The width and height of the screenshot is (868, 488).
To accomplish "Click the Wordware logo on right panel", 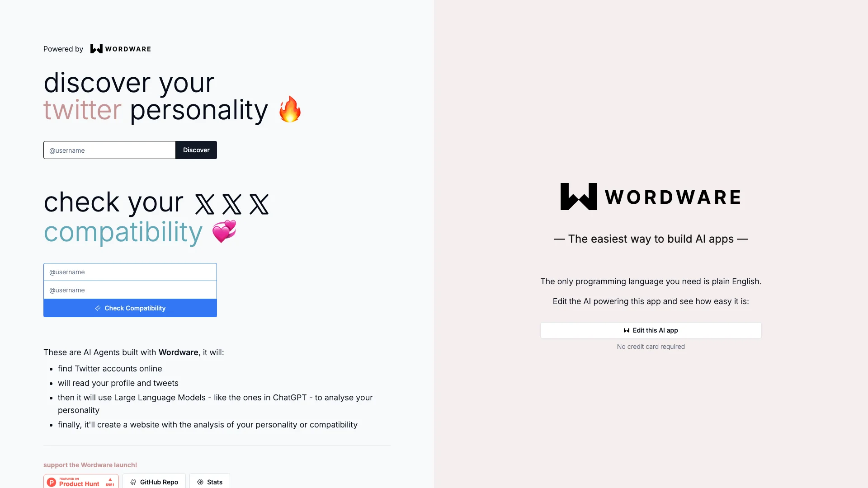I will click(651, 196).
